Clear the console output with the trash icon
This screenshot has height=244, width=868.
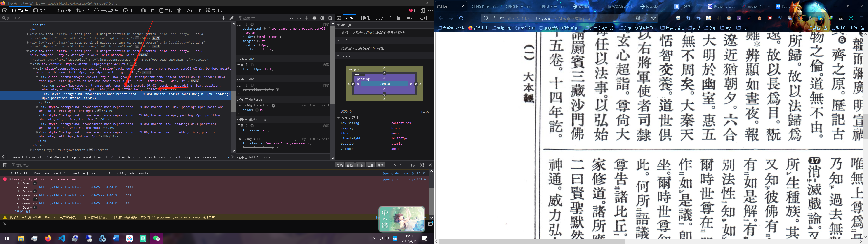[4, 165]
